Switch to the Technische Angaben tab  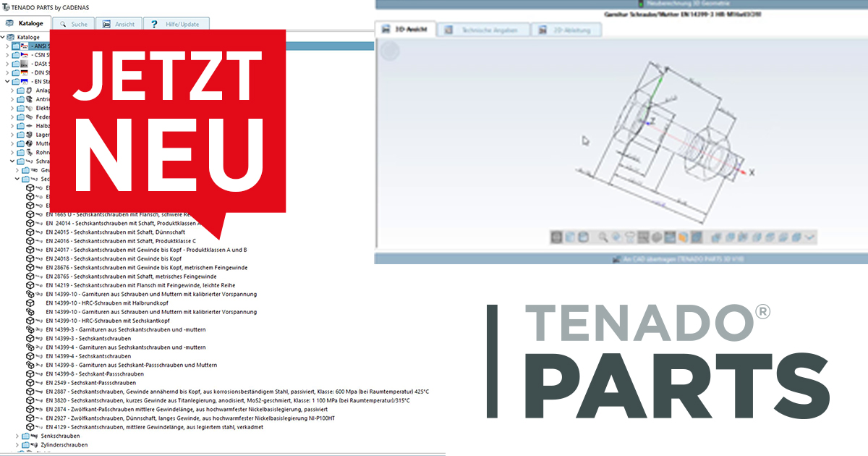point(482,30)
